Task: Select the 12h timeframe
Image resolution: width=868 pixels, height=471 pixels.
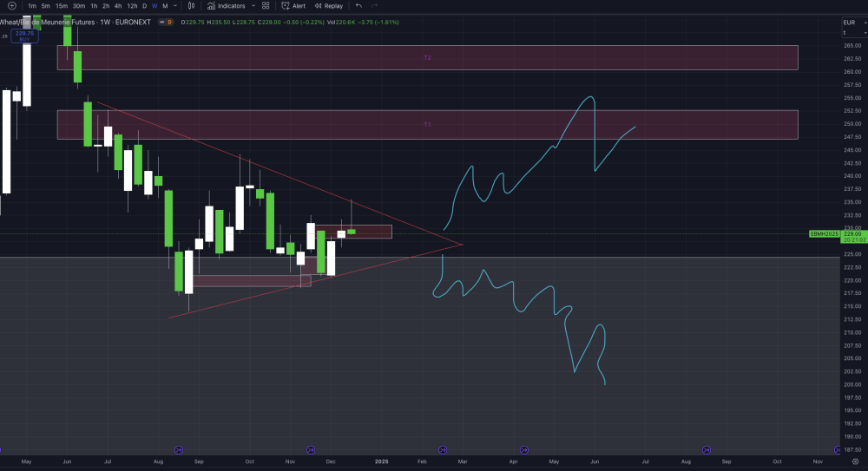Action: click(132, 6)
